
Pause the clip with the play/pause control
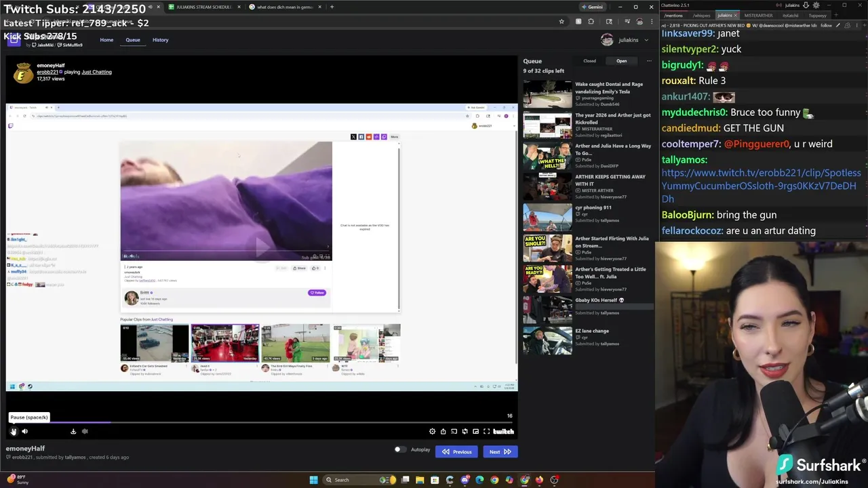pyautogui.click(x=13, y=431)
